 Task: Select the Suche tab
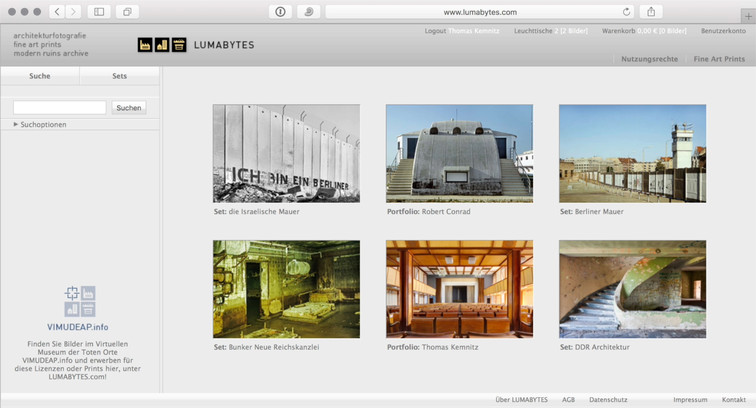pyautogui.click(x=40, y=76)
